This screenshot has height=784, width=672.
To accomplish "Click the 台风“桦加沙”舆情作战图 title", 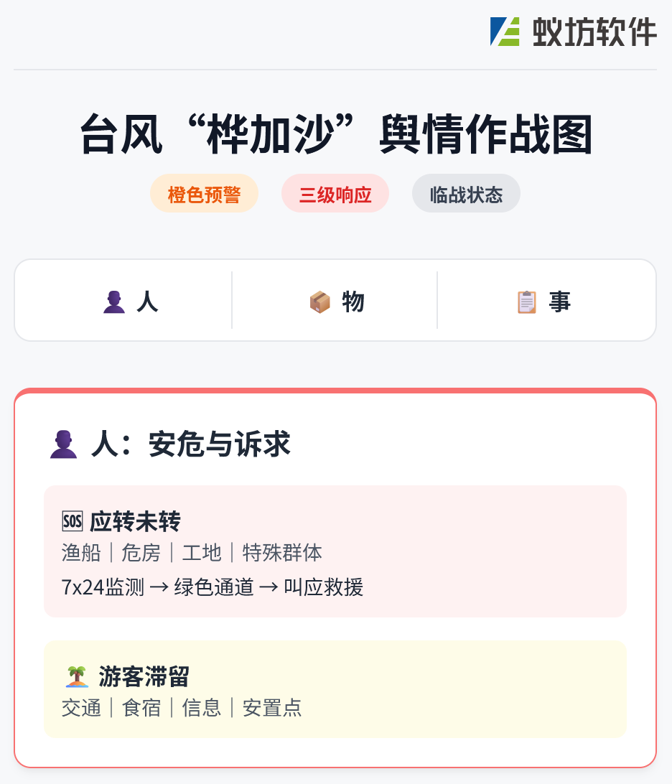I will point(336,134).
